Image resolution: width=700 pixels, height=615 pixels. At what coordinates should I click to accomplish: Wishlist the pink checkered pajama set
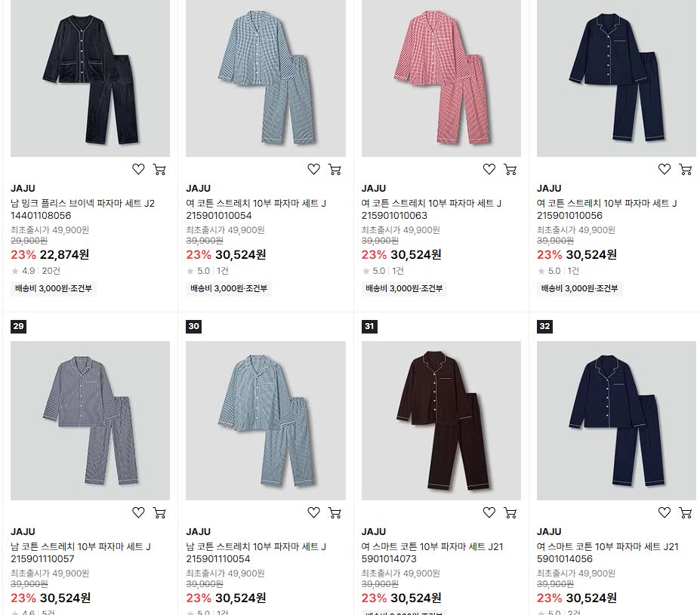(x=489, y=170)
